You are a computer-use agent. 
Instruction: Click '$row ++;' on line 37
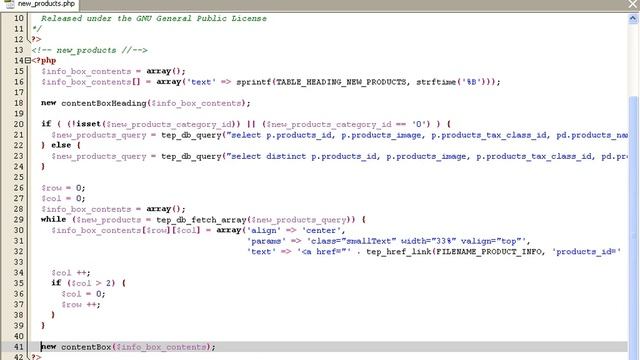tap(81, 305)
